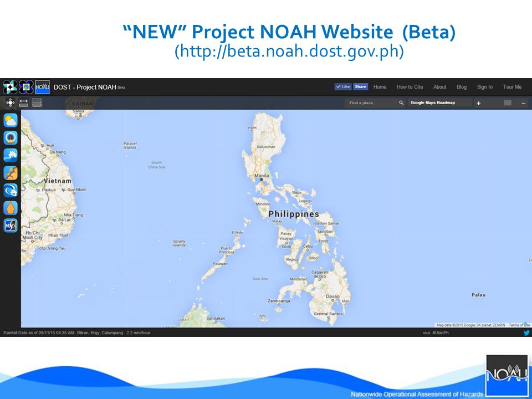Screen dimensions: 532x399
Task: Click the Zamboanga label on map
Action: [x=279, y=301]
